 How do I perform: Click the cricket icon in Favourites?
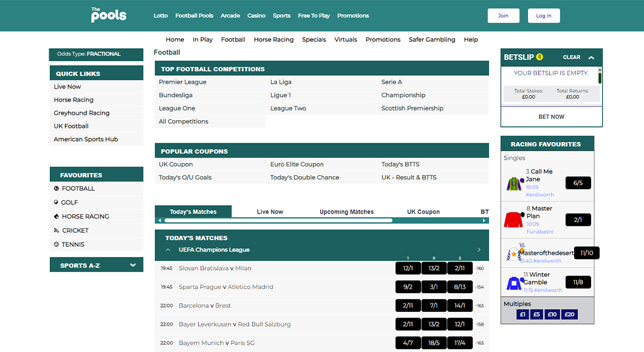coord(57,230)
